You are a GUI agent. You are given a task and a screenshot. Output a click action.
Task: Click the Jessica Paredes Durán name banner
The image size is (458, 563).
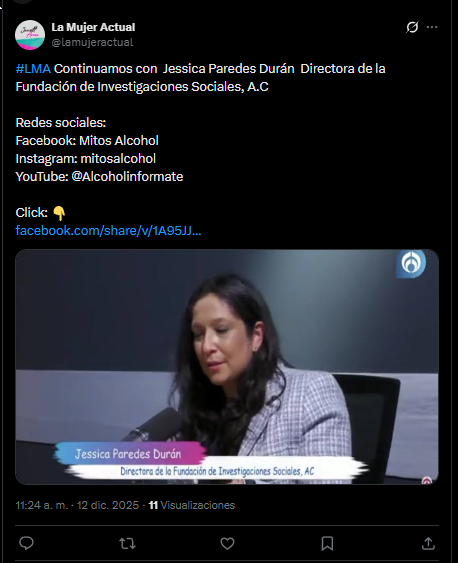[130, 454]
